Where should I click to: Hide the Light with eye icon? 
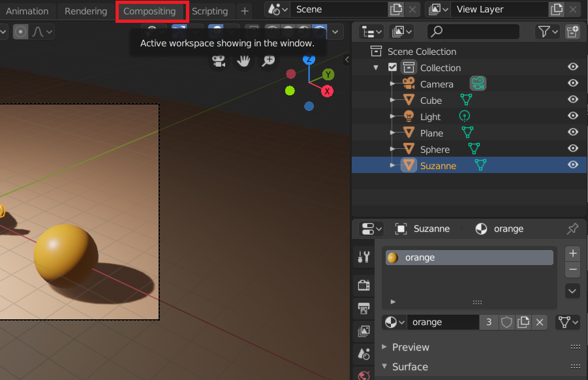[x=572, y=116]
